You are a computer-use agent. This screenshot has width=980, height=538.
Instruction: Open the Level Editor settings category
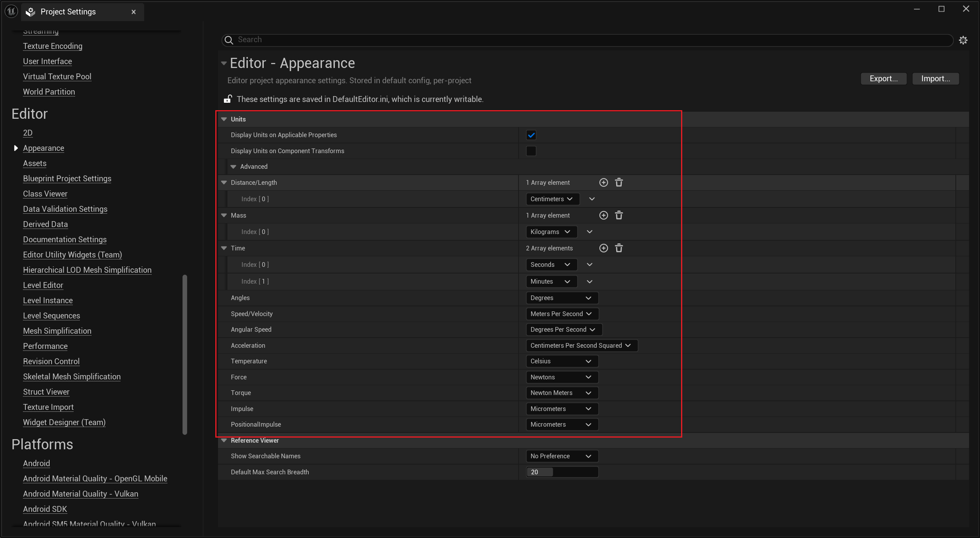tap(43, 285)
